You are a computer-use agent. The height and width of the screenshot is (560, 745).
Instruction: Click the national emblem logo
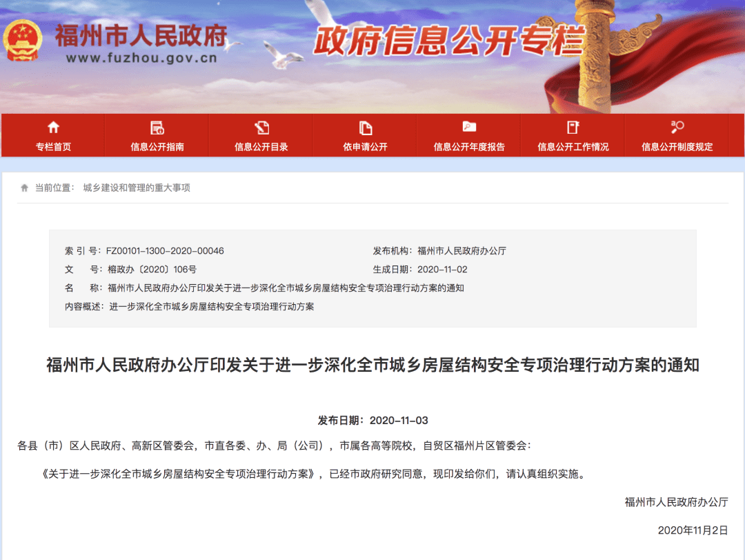click(23, 41)
